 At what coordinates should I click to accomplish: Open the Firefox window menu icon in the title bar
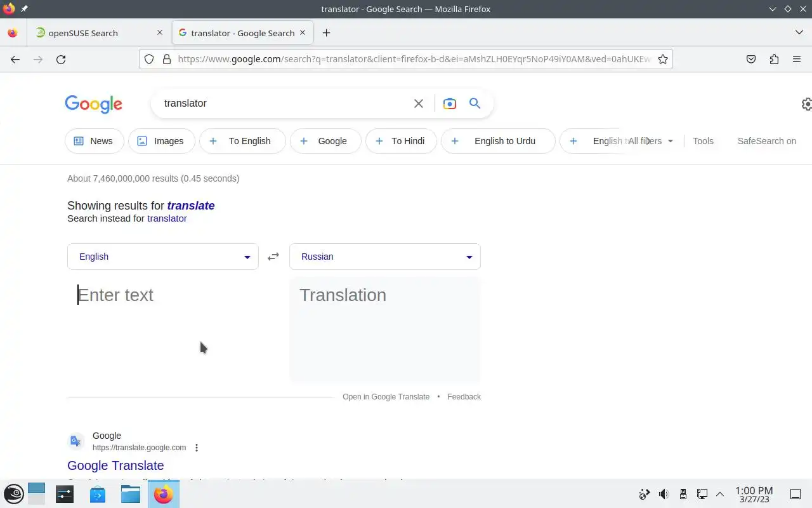point(9,9)
